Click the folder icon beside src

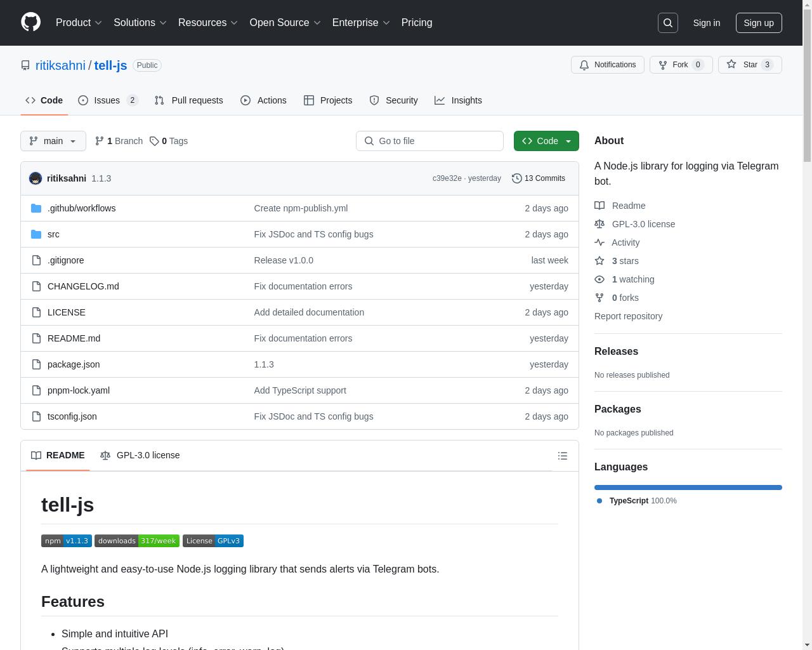point(36,234)
